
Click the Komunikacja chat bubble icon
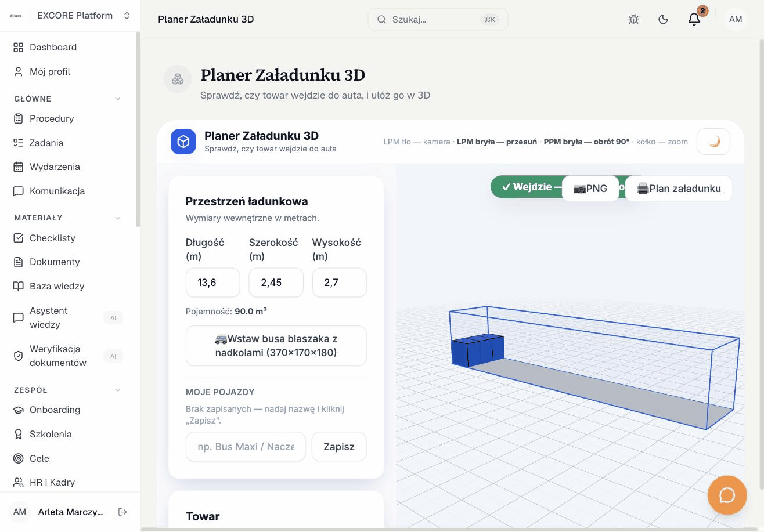(x=19, y=191)
